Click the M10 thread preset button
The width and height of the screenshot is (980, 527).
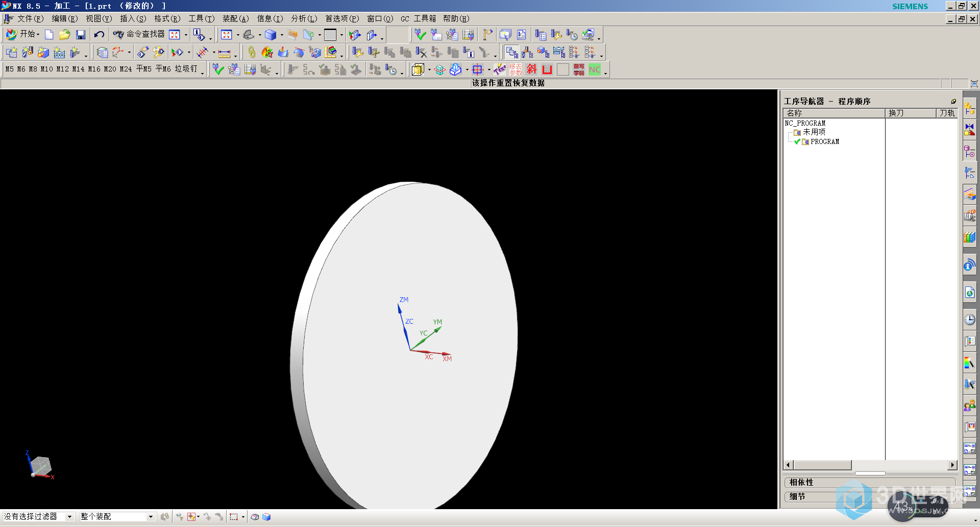(x=46, y=69)
